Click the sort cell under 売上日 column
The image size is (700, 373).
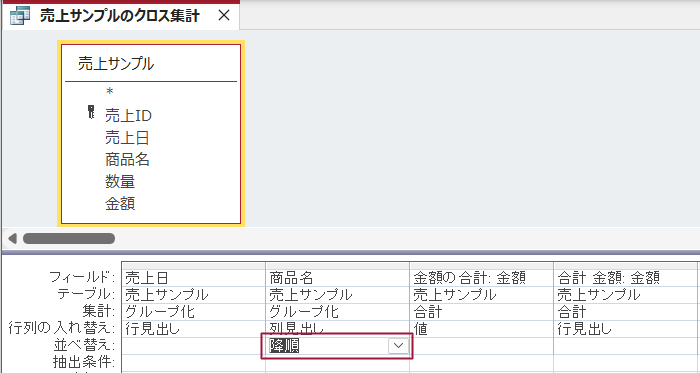click(x=193, y=346)
